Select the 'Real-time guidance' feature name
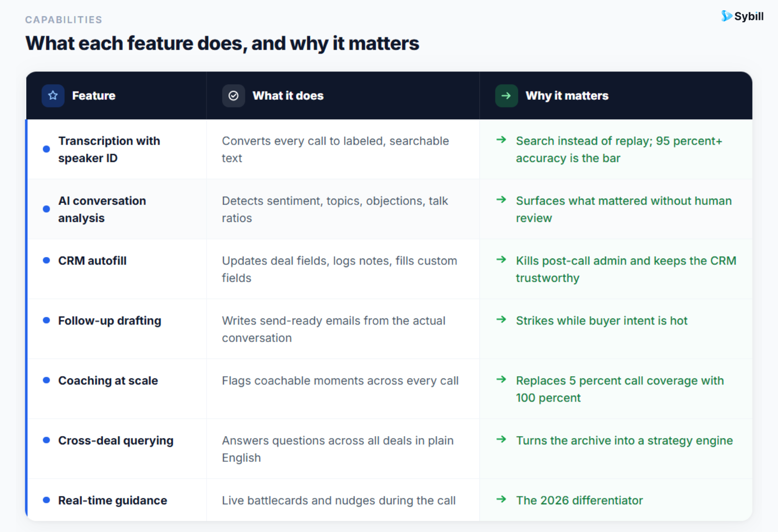 point(113,500)
